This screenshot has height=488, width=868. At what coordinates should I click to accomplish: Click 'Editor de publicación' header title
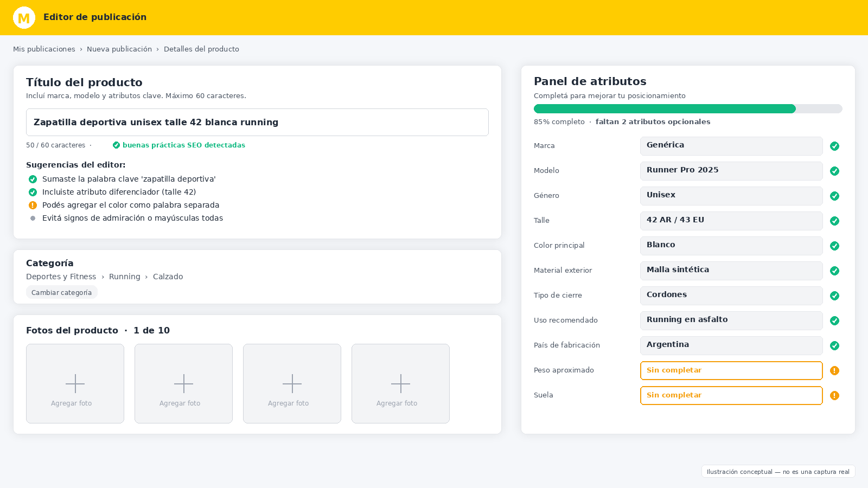point(95,17)
